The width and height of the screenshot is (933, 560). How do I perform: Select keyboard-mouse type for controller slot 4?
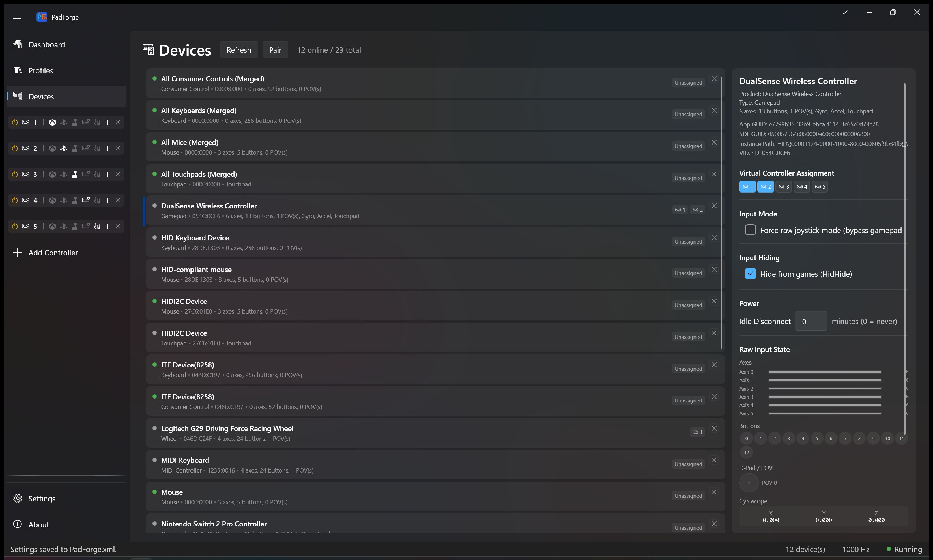coord(86,200)
